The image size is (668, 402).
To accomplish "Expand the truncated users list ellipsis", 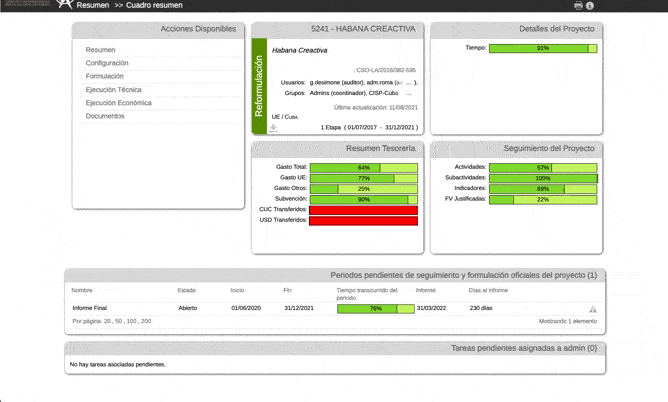I will (410, 83).
